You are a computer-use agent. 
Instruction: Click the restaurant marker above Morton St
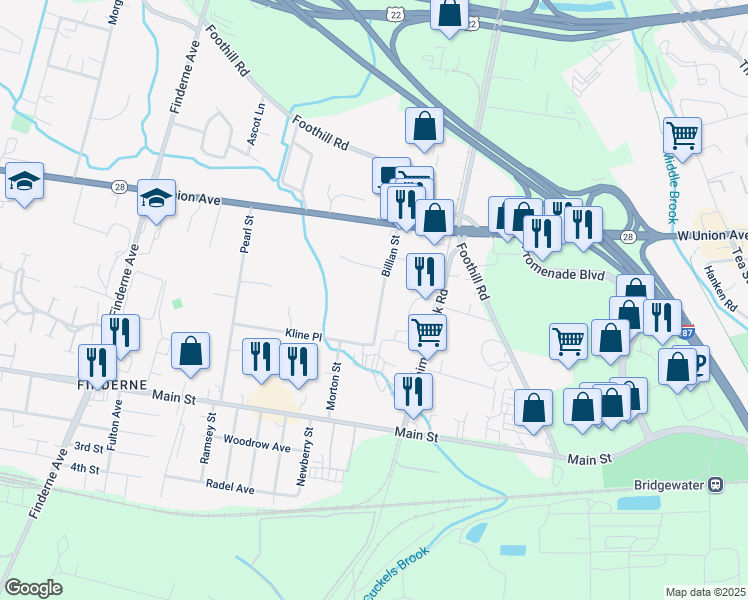[298, 362]
